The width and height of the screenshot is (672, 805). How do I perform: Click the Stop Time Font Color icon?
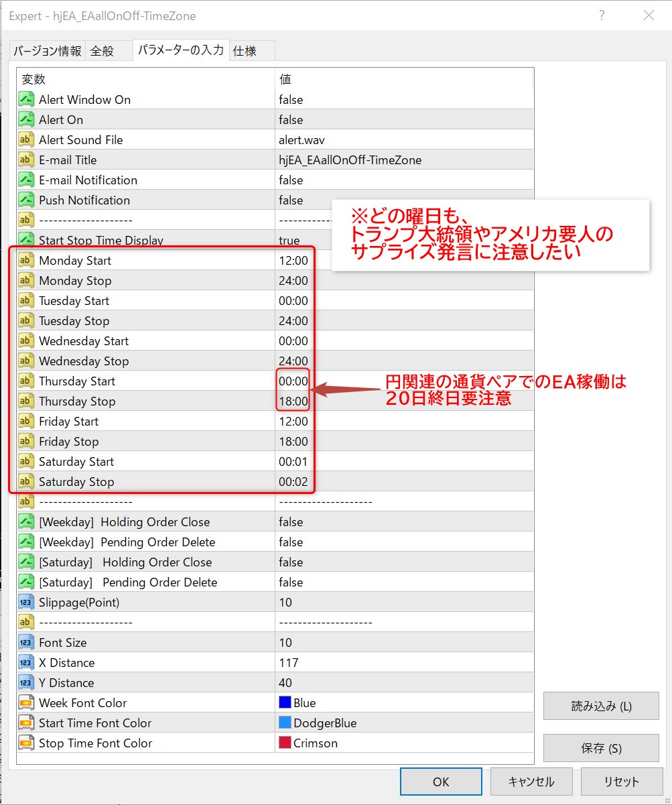click(x=26, y=743)
